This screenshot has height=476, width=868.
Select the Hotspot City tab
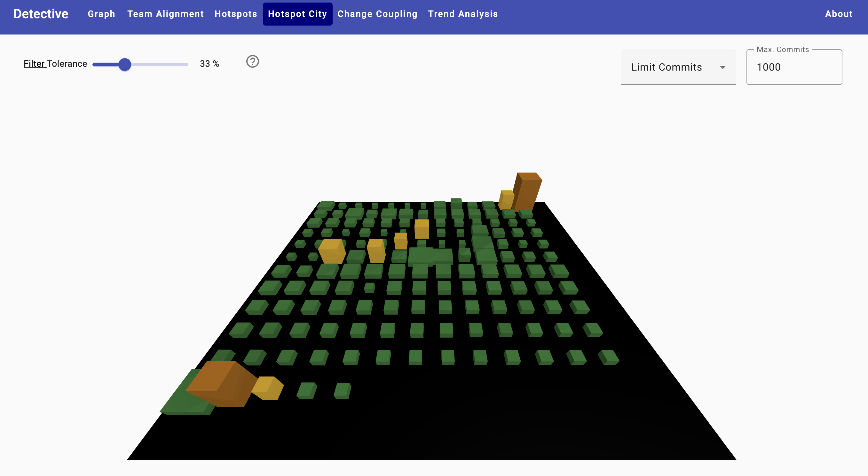(297, 14)
